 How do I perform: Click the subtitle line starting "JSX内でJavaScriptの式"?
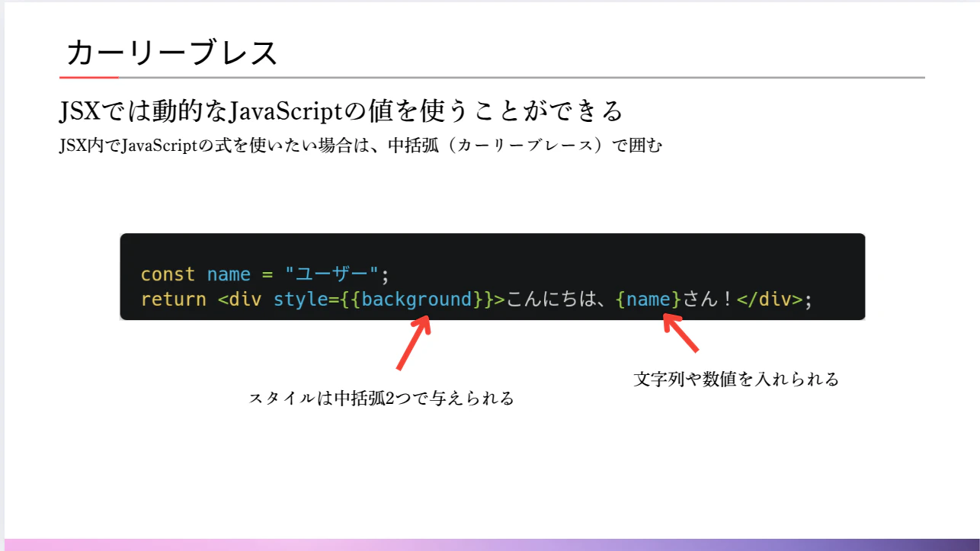coord(360,145)
